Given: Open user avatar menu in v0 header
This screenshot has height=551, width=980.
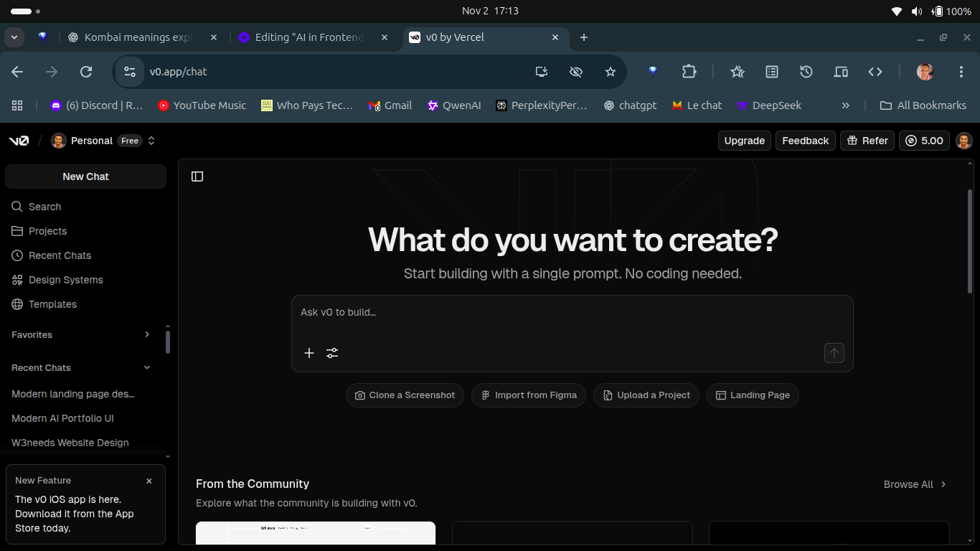Looking at the screenshot, I should click(x=964, y=141).
